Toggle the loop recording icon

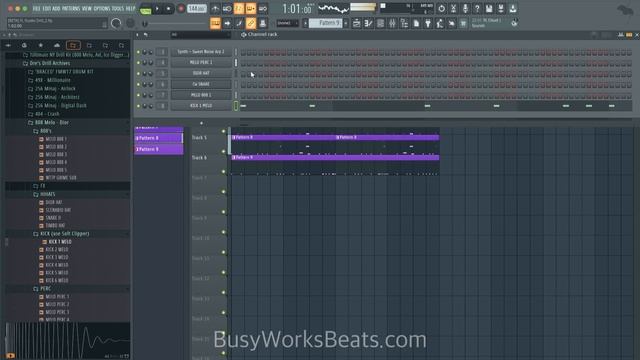262,9
